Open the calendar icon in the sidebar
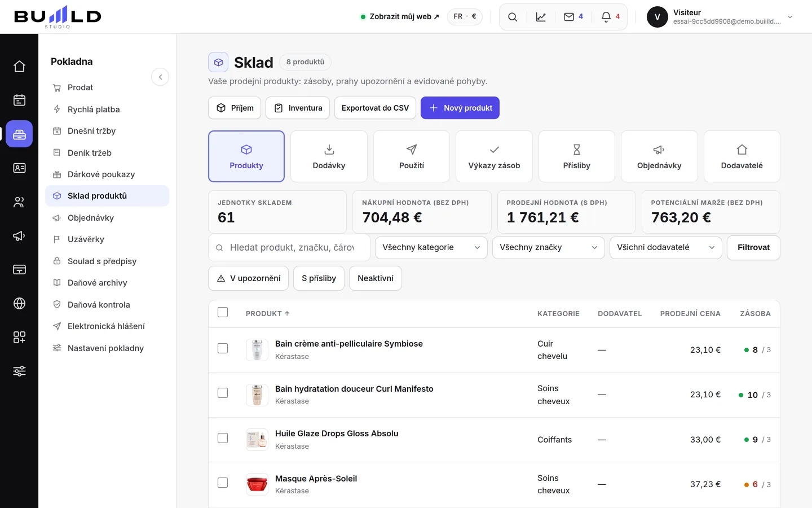Image resolution: width=812 pixels, height=508 pixels. pyautogui.click(x=19, y=100)
